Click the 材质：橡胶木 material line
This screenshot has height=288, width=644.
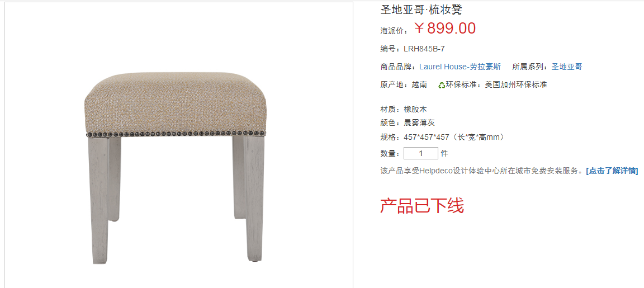pyautogui.click(x=404, y=110)
